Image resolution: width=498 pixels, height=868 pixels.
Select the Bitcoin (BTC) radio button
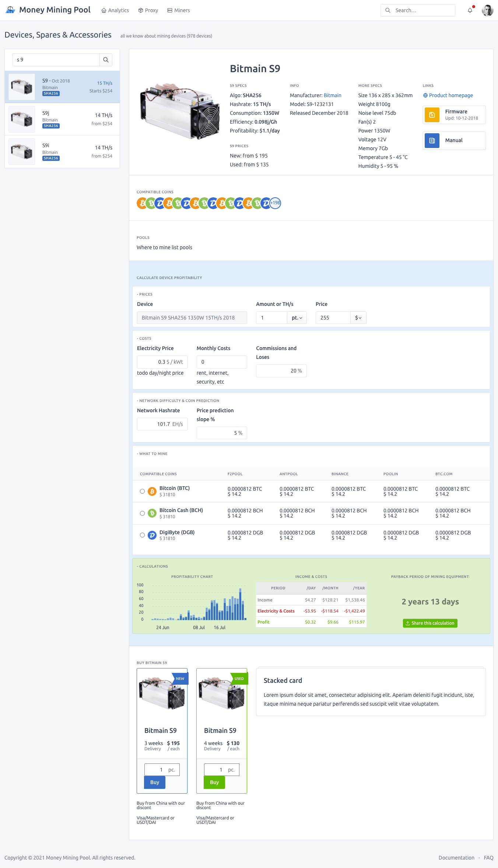coord(142,491)
